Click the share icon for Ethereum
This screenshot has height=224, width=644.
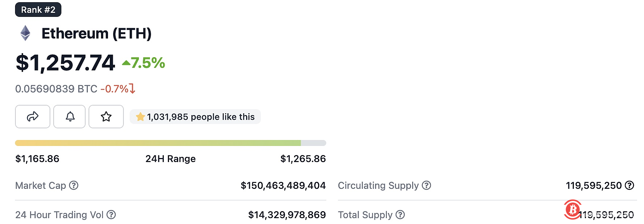pyautogui.click(x=33, y=117)
